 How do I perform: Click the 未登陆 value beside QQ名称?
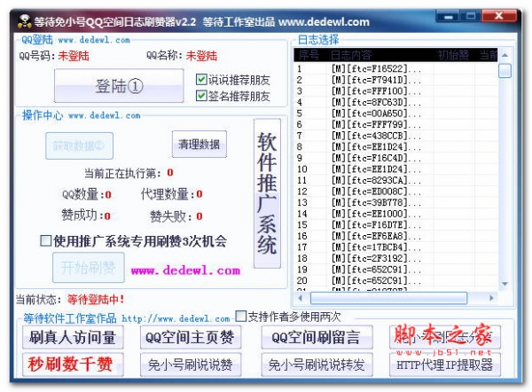point(201,56)
